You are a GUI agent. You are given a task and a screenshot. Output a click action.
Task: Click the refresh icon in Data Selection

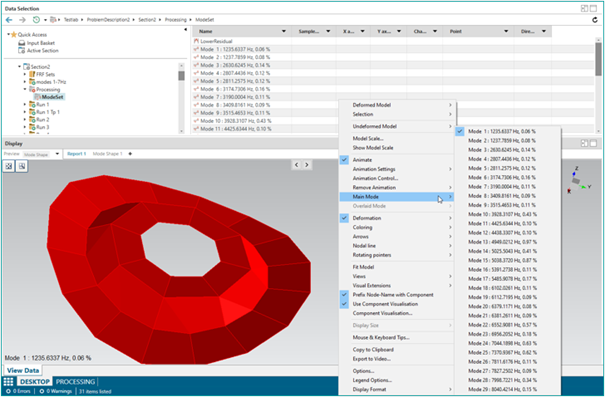click(x=595, y=20)
